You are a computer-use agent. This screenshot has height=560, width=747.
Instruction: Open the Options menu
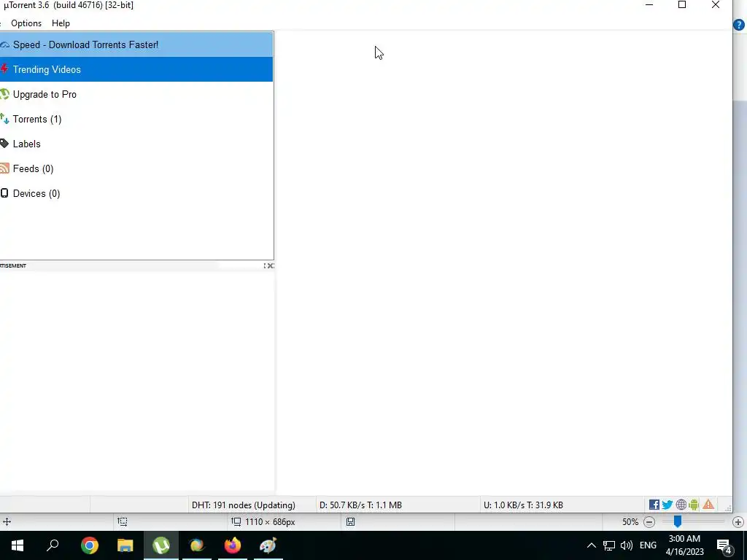[x=26, y=23]
